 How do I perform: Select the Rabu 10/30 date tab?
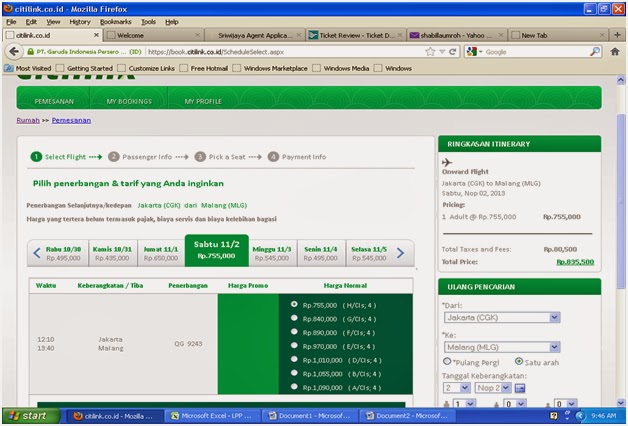(x=63, y=253)
